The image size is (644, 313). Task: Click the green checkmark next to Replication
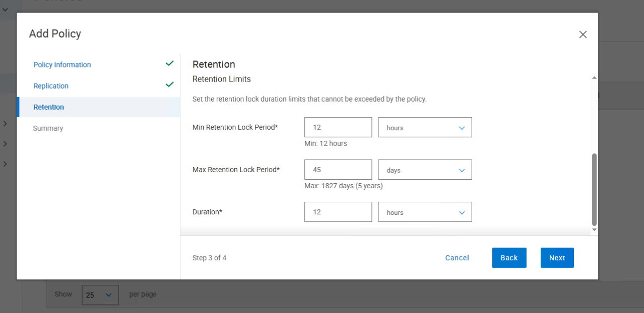170,85
